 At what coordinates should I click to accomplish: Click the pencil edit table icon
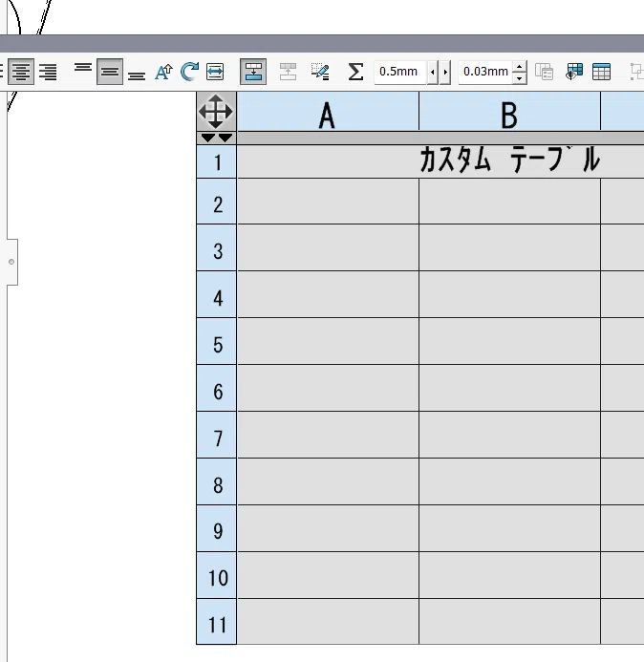(320, 72)
